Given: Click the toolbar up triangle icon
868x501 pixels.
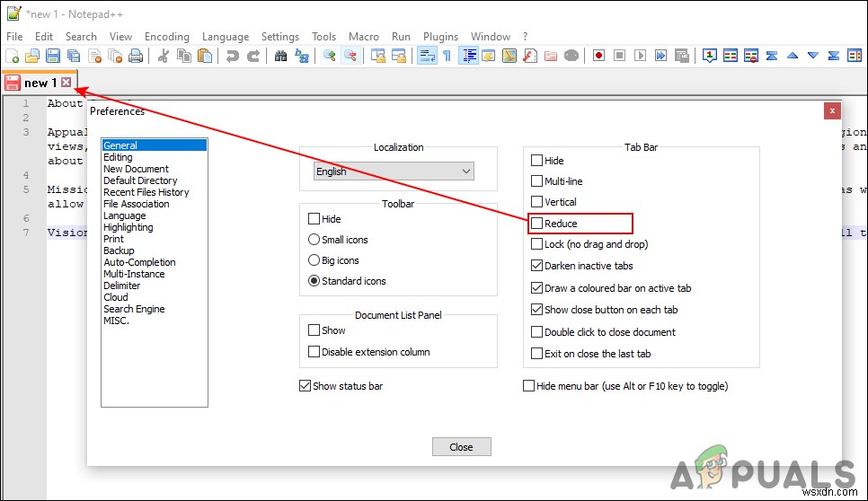Looking at the screenshot, I should 793,56.
